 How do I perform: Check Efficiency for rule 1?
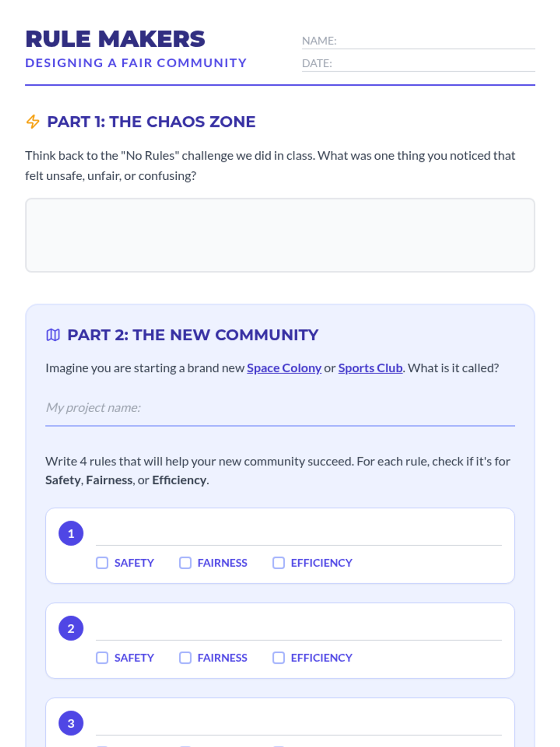279,563
